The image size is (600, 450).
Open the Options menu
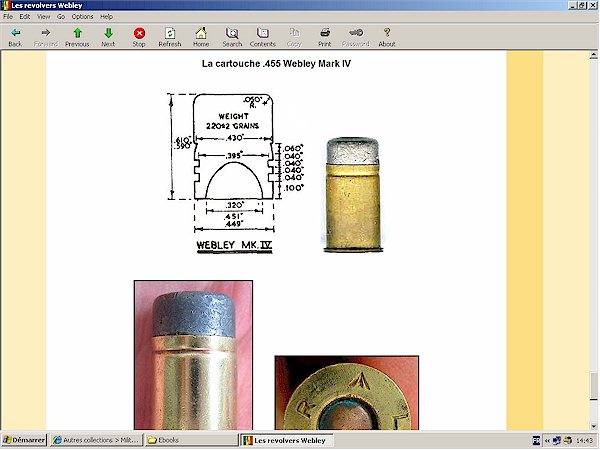pos(82,16)
